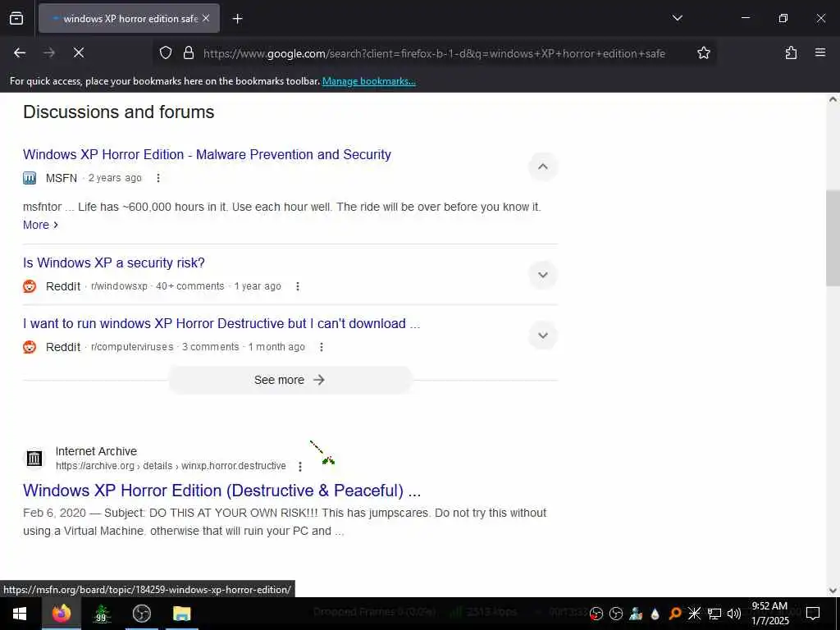Open File Explorer from the taskbar
Screen dimensions: 840x630
pyautogui.click(x=181, y=614)
